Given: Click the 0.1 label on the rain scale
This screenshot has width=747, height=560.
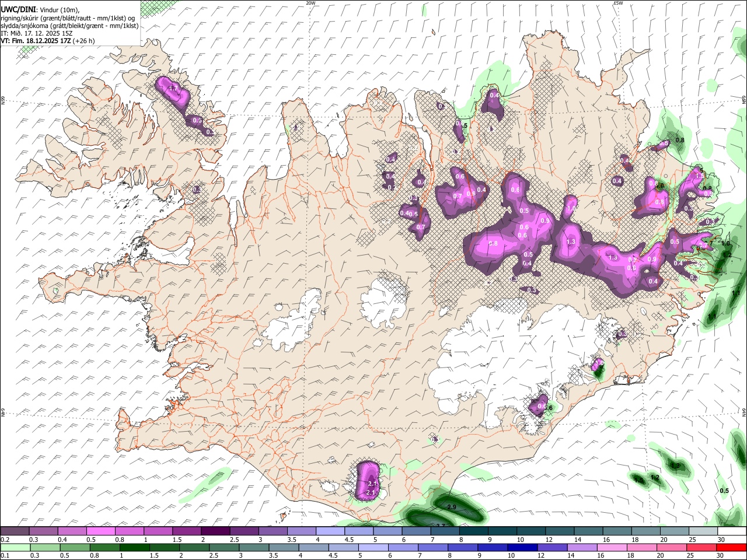Looking at the screenshot, I should coord(5,556).
